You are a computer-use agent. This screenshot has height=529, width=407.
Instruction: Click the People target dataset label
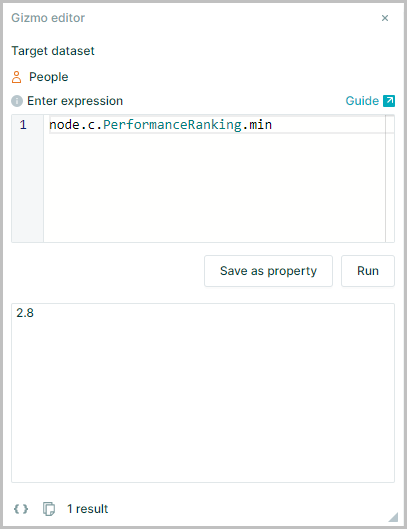49,77
